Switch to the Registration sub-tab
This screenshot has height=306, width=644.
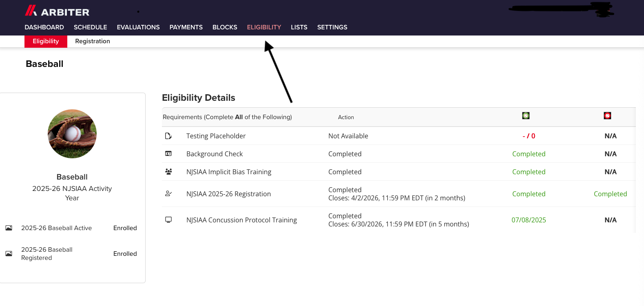[x=93, y=41]
